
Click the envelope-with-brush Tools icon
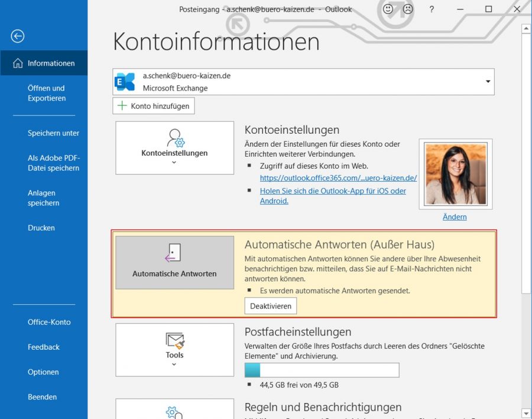point(175,340)
